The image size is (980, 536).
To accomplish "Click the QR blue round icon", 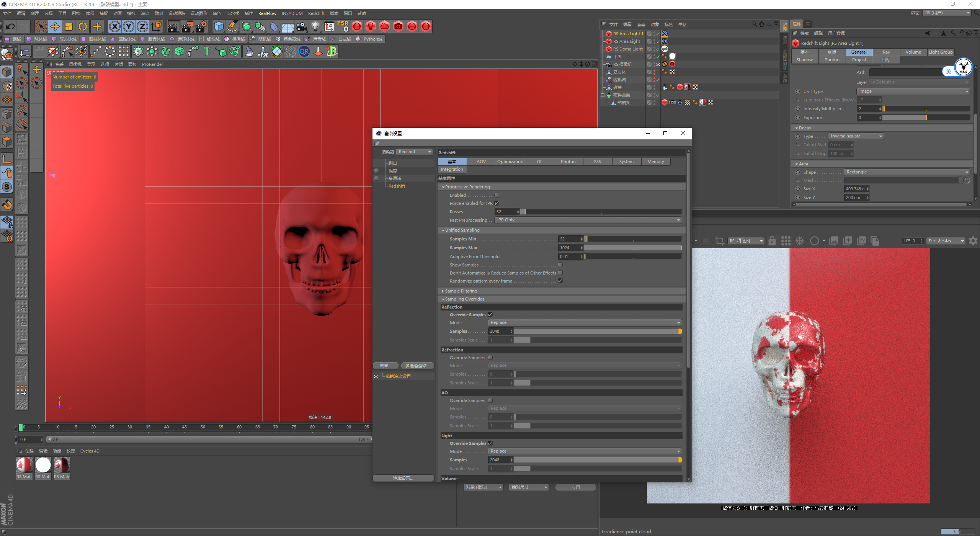I will (x=304, y=51).
